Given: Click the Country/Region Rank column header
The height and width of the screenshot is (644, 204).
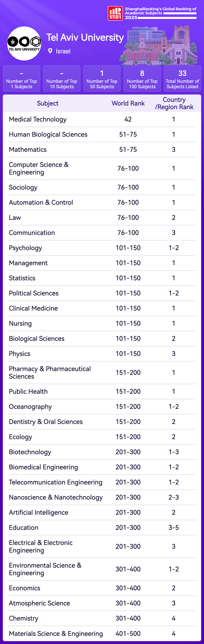Looking at the screenshot, I should (174, 103).
